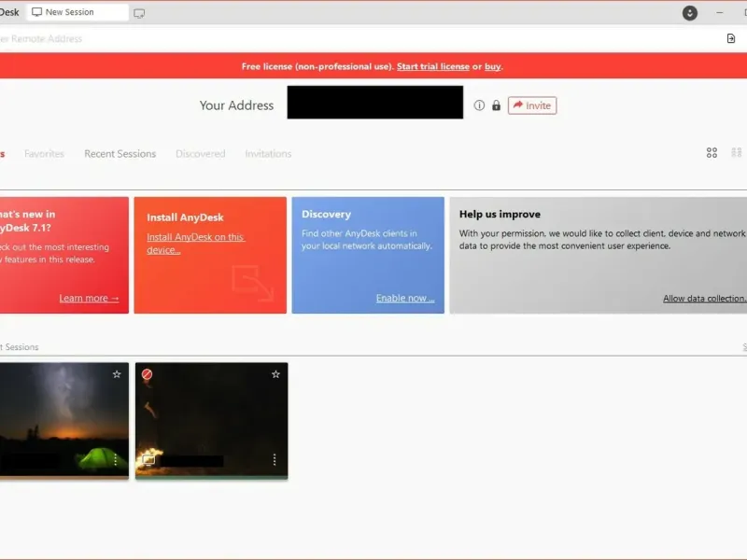
Task: Click the Discovery card title
Action: 326,215
